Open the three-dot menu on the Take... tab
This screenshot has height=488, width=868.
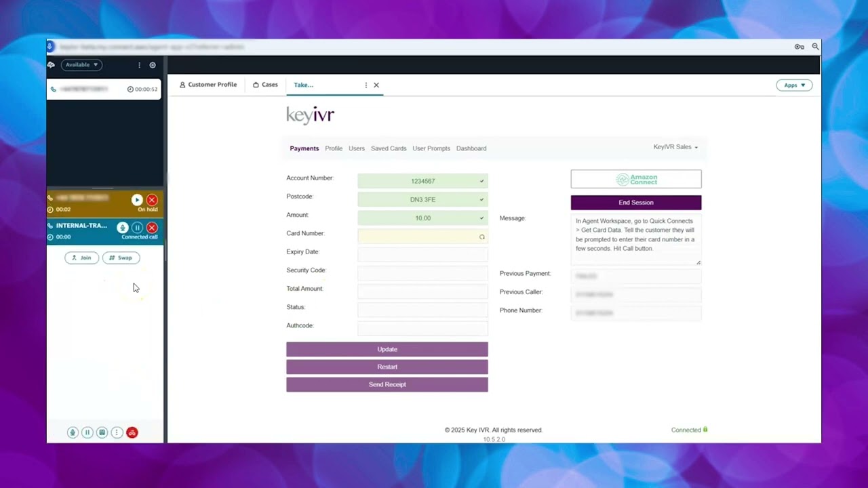[x=366, y=85]
